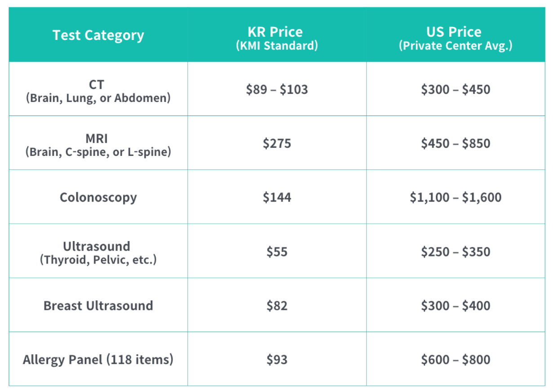Screen dimensions: 553x392
Task: Click the KR Price (KMI Standard) header
Action: (277, 38)
